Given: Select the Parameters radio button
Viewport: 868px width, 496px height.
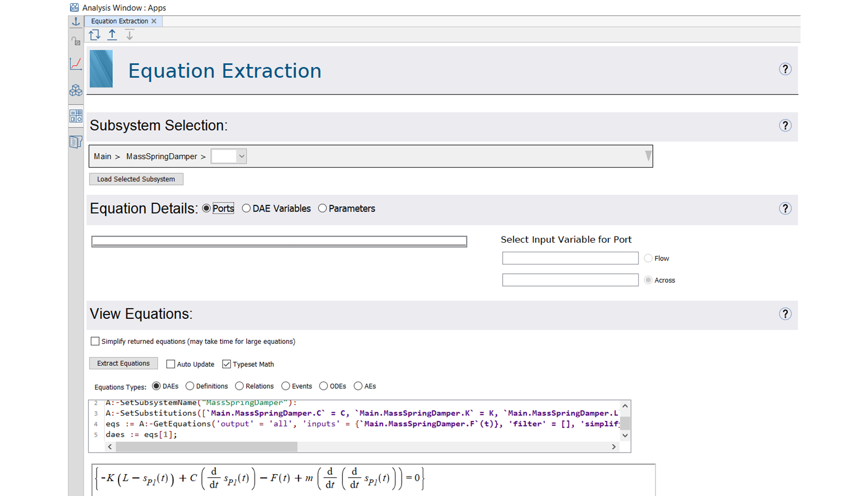Looking at the screenshot, I should [322, 208].
